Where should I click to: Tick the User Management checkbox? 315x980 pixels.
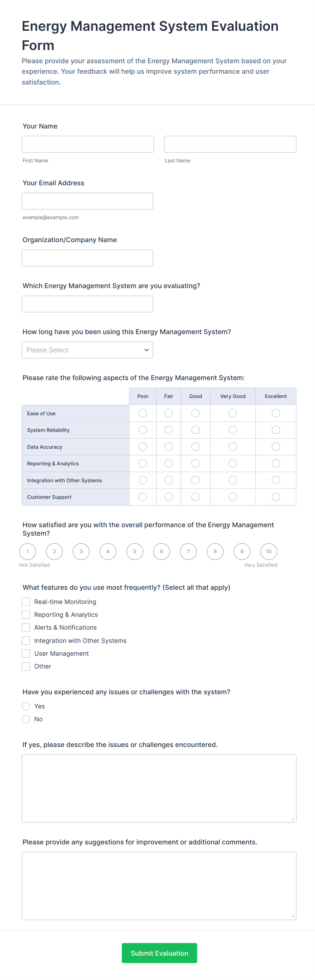click(26, 654)
